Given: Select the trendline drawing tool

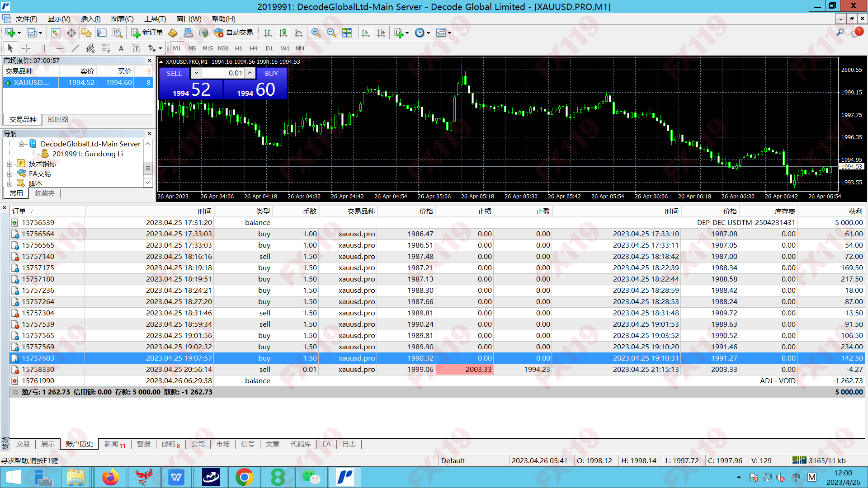Looking at the screenshot, I should click(75, 48).
